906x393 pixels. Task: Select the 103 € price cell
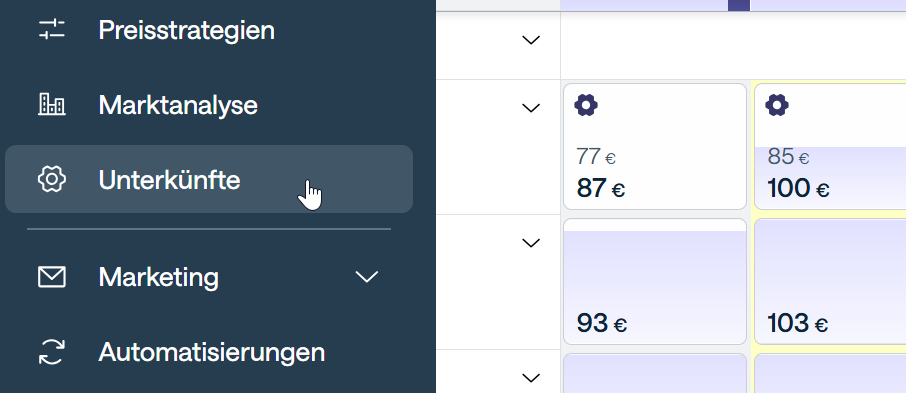pos(830,281)
